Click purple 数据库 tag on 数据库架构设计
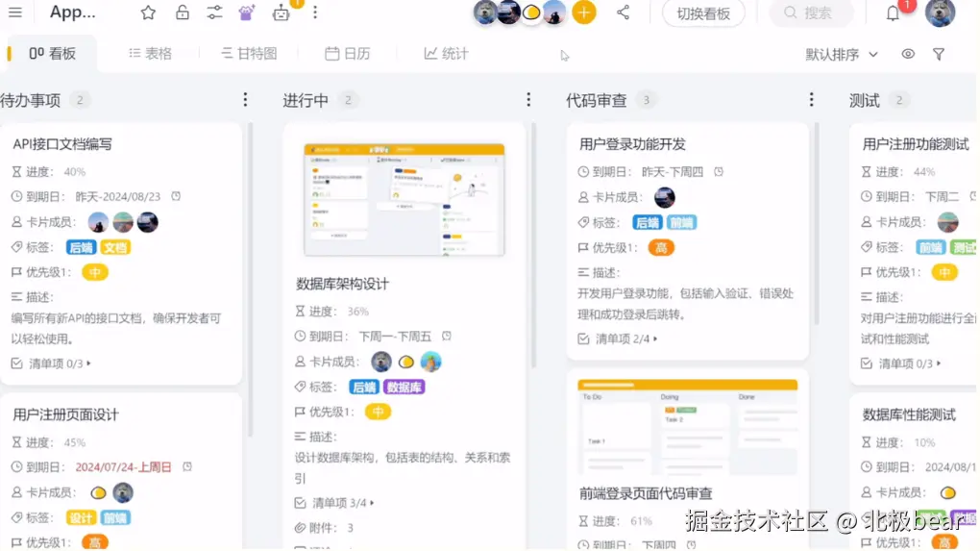 pyautogui.click(x=404, y=388)
